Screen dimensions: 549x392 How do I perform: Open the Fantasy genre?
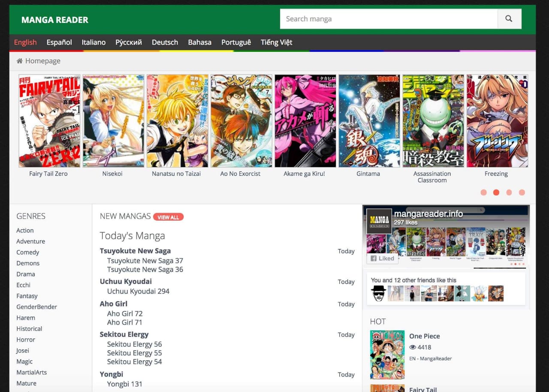point(27,296)
